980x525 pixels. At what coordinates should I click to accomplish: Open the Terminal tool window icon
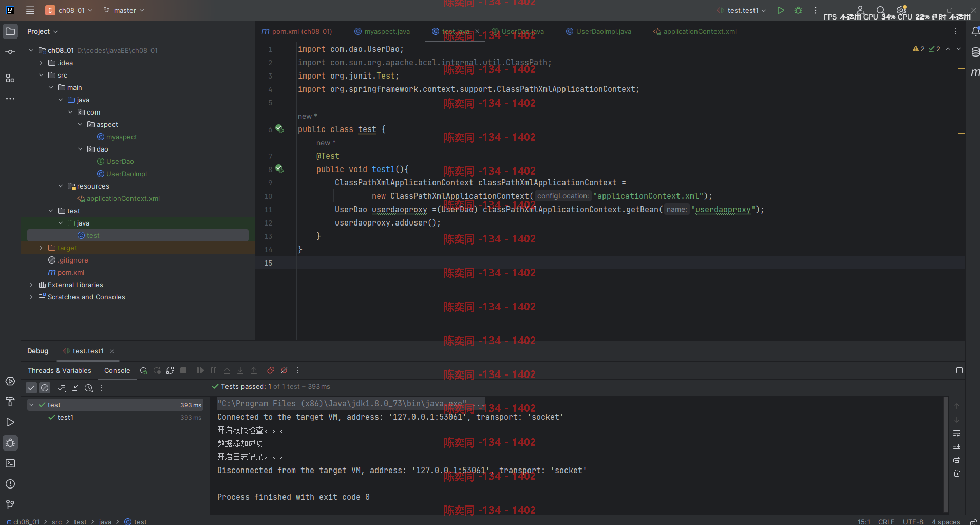pyautogui.click(x=10, y=463)
